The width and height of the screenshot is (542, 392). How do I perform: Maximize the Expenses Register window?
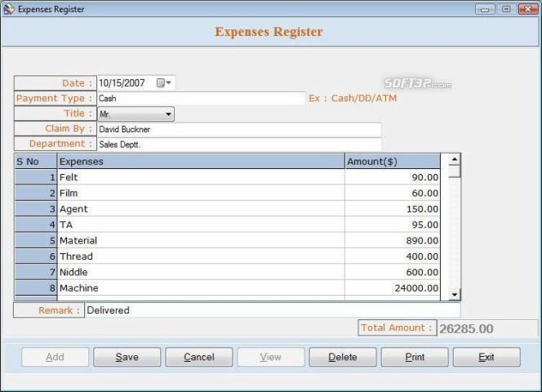tap(506, 9)
